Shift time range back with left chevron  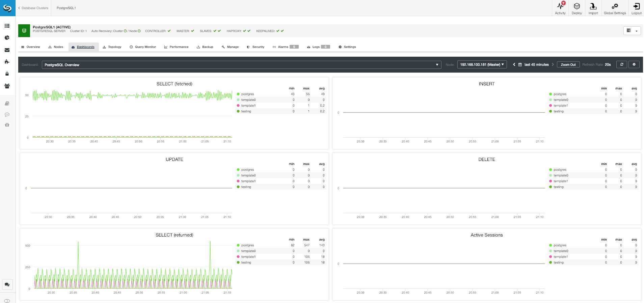pos(514,64)
